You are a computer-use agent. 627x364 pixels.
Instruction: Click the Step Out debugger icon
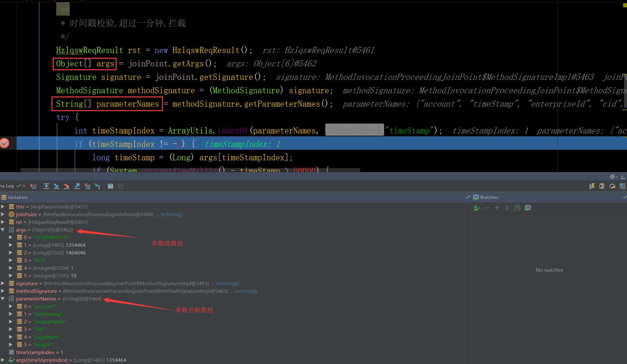77,186
